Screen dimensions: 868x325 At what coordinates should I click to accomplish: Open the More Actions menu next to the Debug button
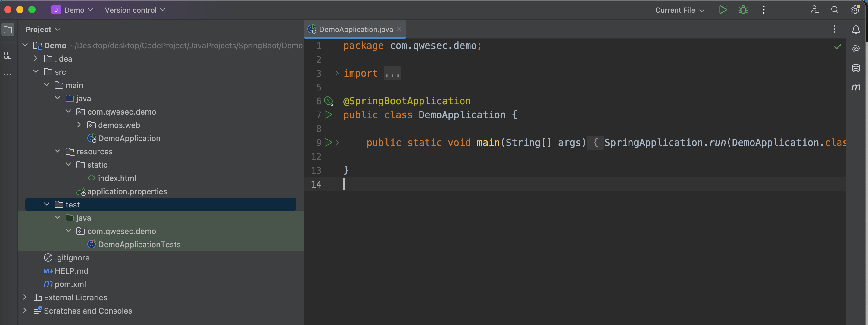point(763,10)
